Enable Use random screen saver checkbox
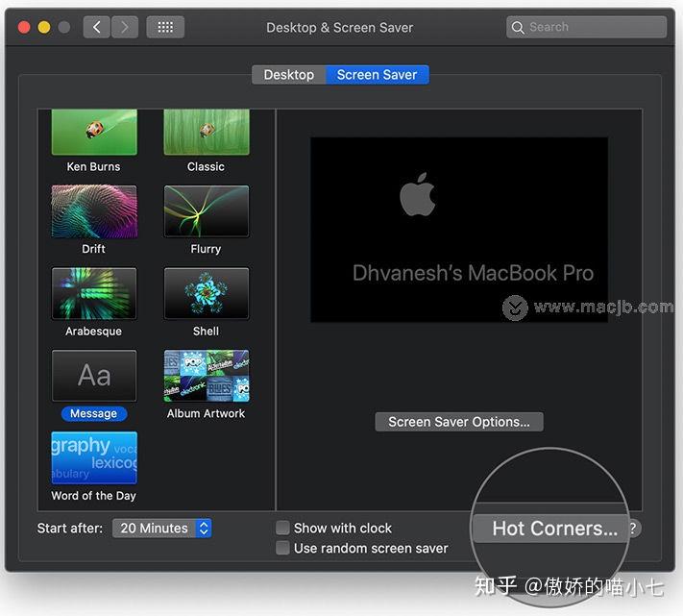Viewport: 683px width, 616px height. 282,548
